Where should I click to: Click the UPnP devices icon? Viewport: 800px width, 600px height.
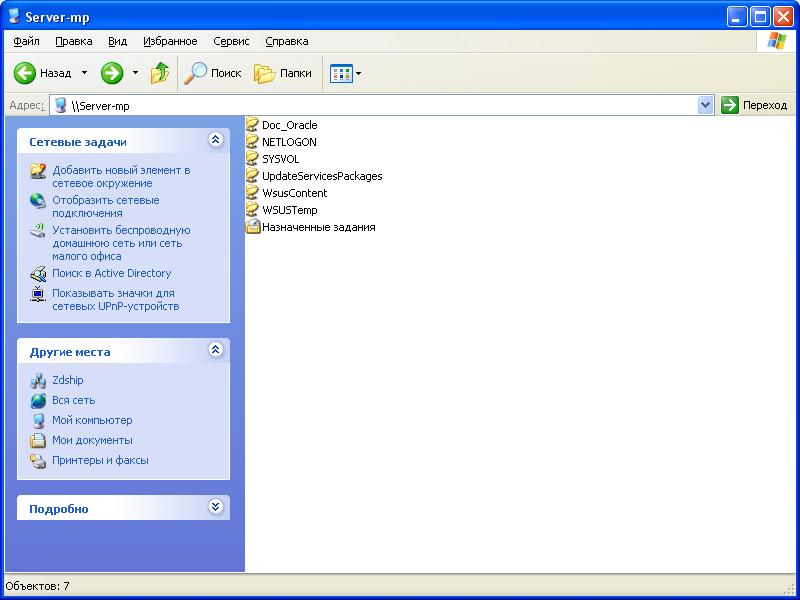coord(38,294)
